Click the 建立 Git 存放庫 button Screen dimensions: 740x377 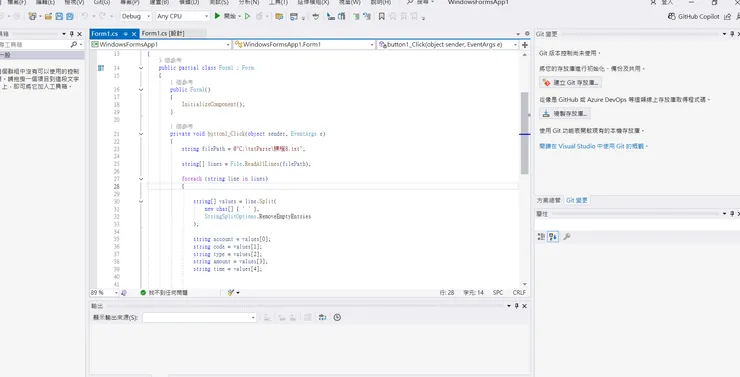click(571, 83)
